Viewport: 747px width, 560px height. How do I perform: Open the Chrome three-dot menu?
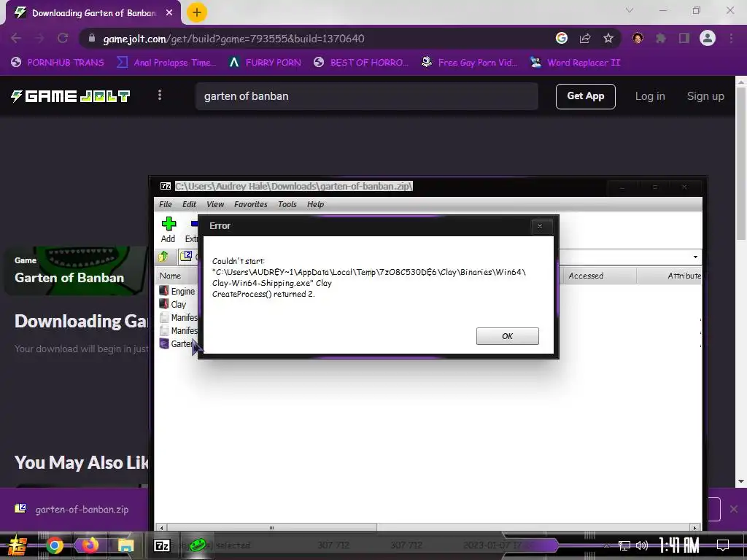pyautogui.click(x=731, y=38)
